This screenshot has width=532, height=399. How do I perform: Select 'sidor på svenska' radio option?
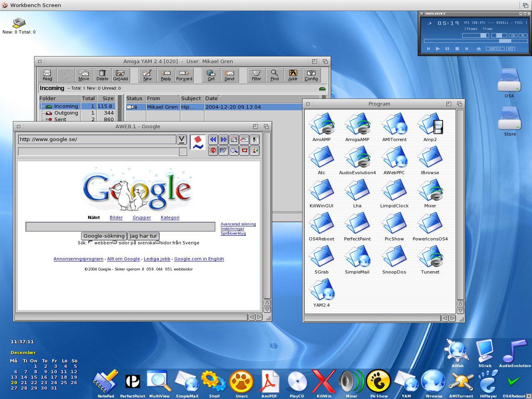[115, 242]
